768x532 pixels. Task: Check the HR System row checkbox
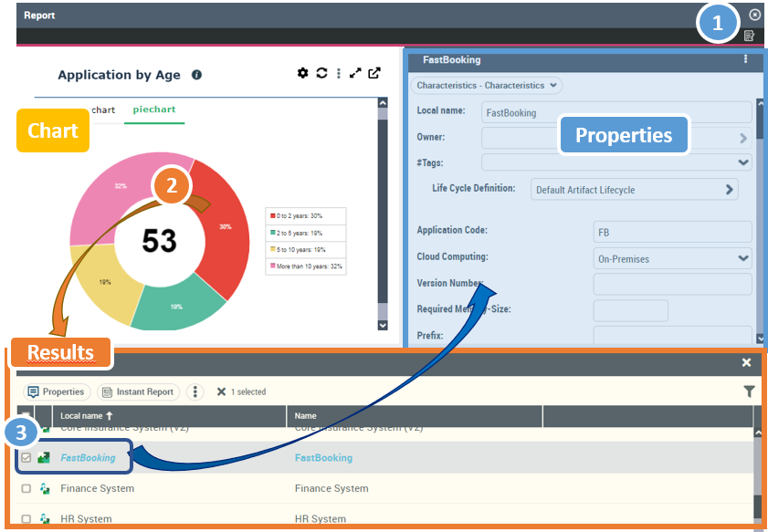click(26, 518)
